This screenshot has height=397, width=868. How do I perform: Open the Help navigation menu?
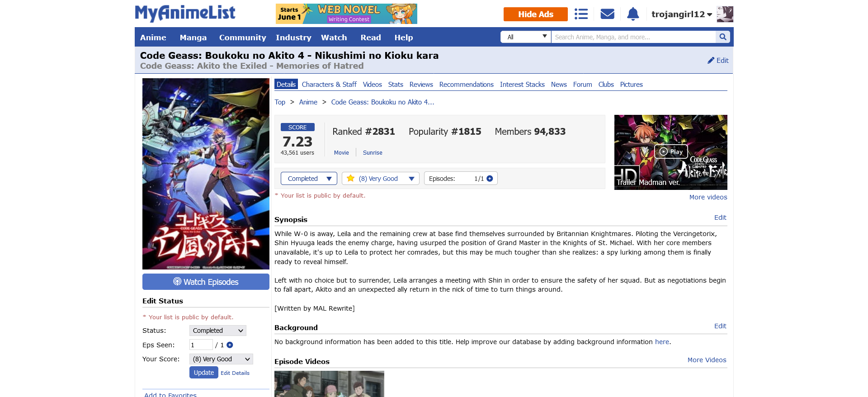(403, 38)
